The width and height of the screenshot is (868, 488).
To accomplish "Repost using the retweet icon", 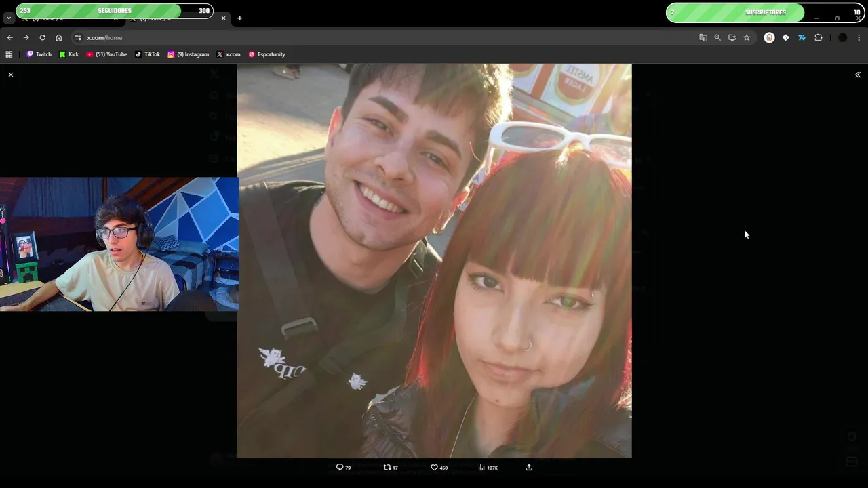I will (391, 467).
